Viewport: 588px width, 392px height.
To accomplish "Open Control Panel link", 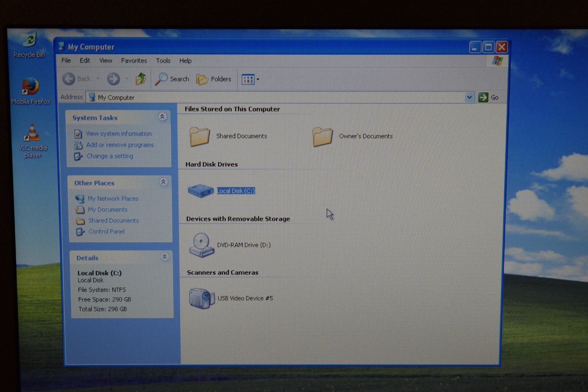I will pyautogui.click(x=107, y=231).
